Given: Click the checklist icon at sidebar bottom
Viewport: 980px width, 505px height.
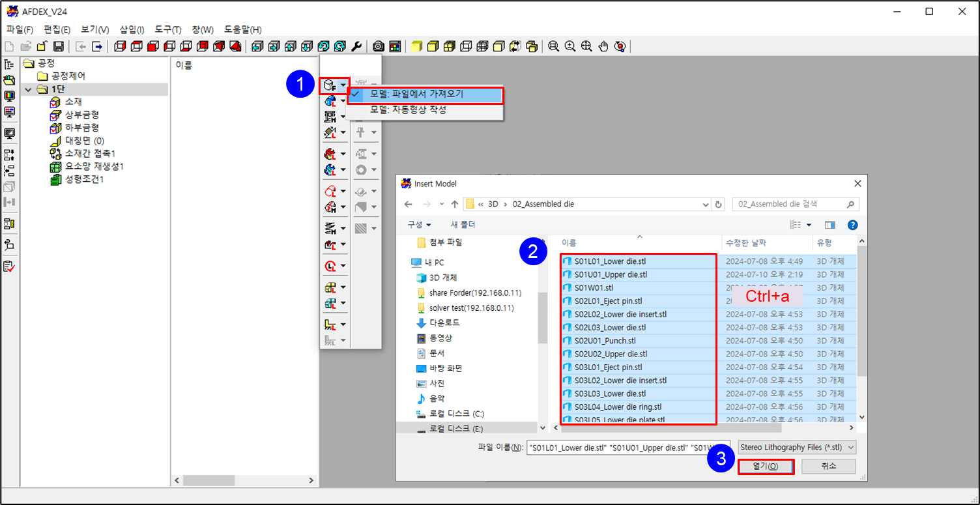Looking at the screenshot, I should point(9,267).
